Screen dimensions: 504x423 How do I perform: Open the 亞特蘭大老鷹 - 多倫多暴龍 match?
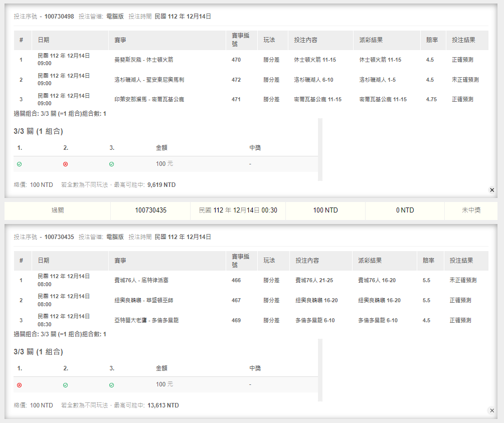(x=146, y=320)
